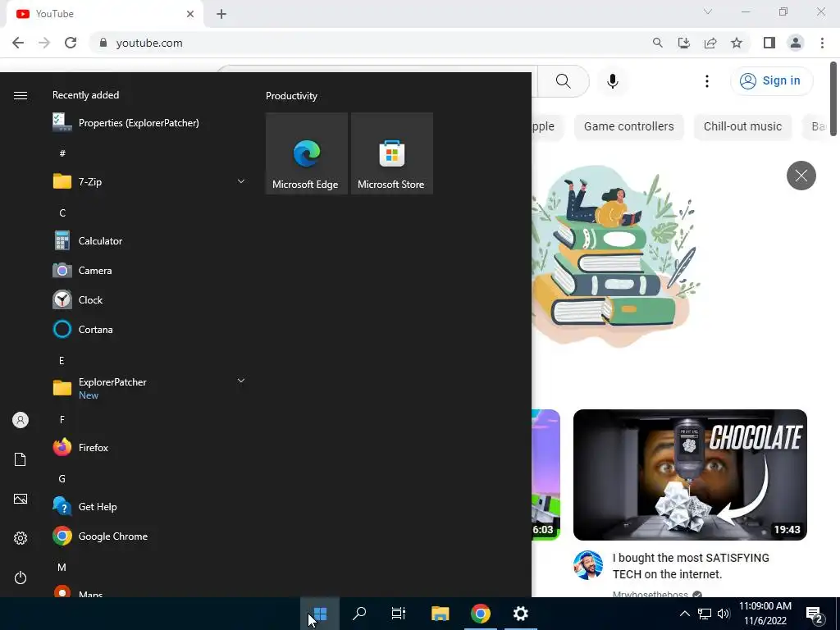Screen dimensions: 840x630
Task: Expand the Start menu hamburger button
Action: [21, 95]
